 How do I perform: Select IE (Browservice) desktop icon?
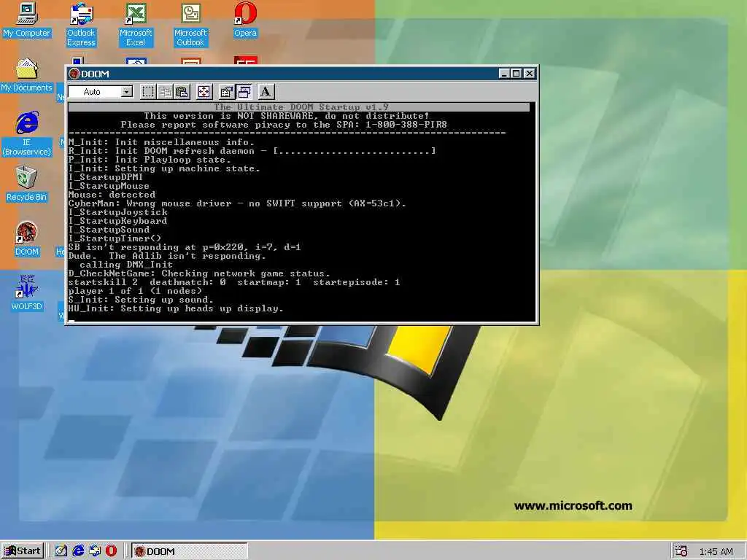click(x=27, y=134)
